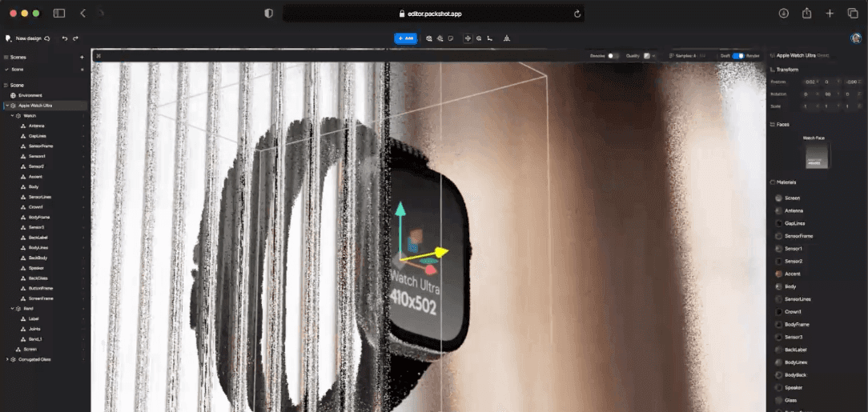Click the user avatar icon
This screenshot has height=412, width=868.
tap(855, 38)
